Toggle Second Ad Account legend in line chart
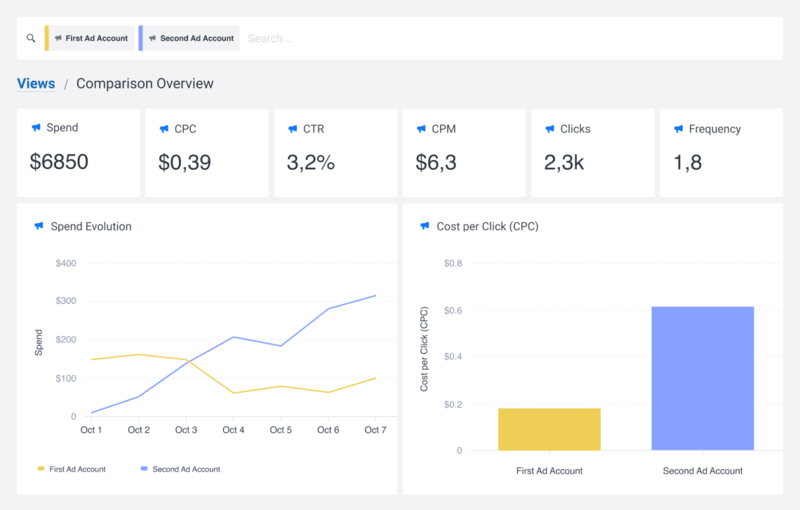 coord(180,468)
